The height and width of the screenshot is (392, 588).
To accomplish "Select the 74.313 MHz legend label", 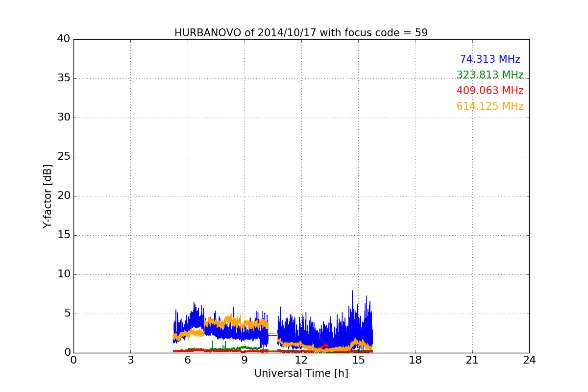I will [x=490, y=59].
